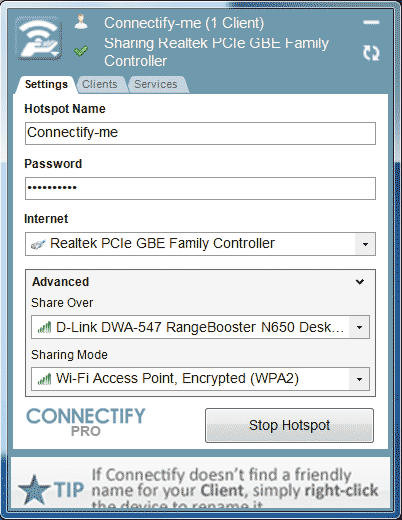Screen dimensions: 402x520
Task: Click the Password input field
Action: [x=200, y=188]
